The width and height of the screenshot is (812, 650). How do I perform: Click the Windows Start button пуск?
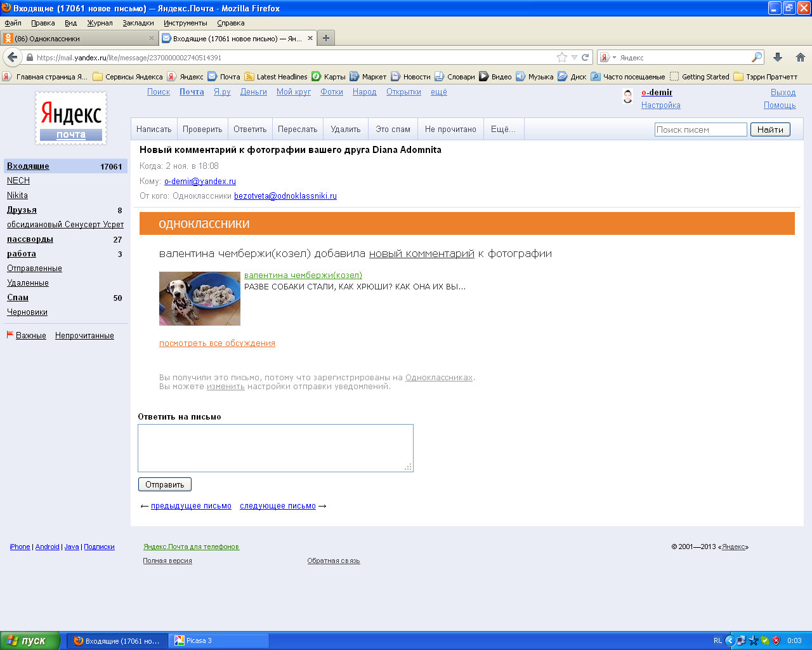[30, 640]
